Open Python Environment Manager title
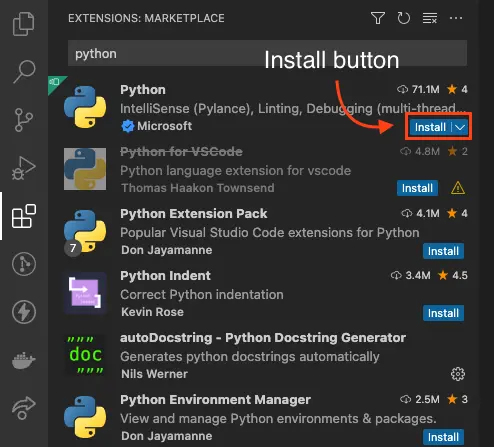This screenshot has height=447, width=494. [215, 400]
